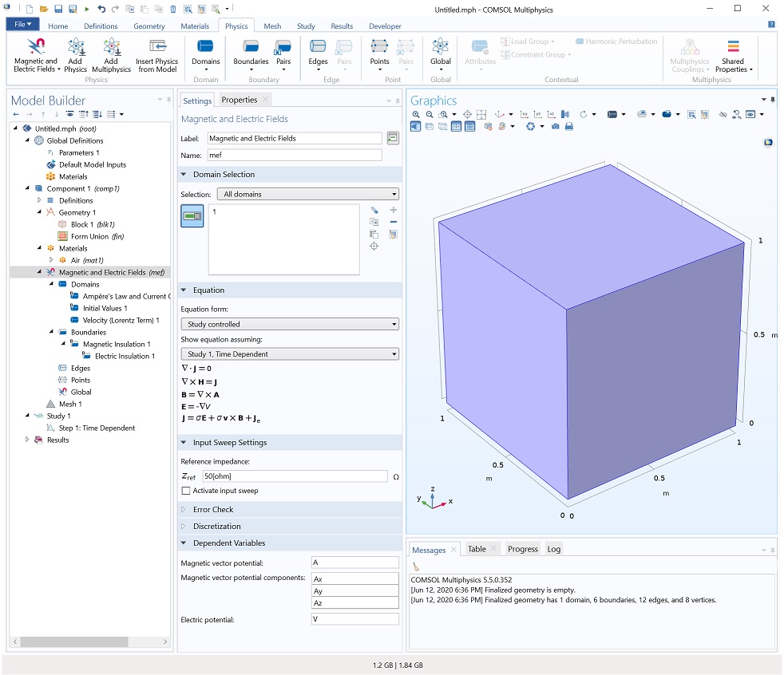Expand the Discretization section
784x675 pixels.
216,527
